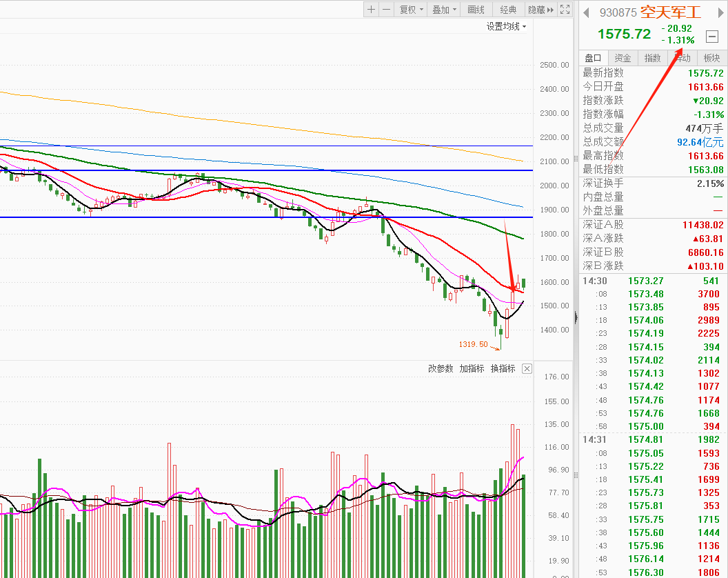Collapse the right quote panel using splitter arrow
Screen dimensions: 728x578
pos(576,317)
